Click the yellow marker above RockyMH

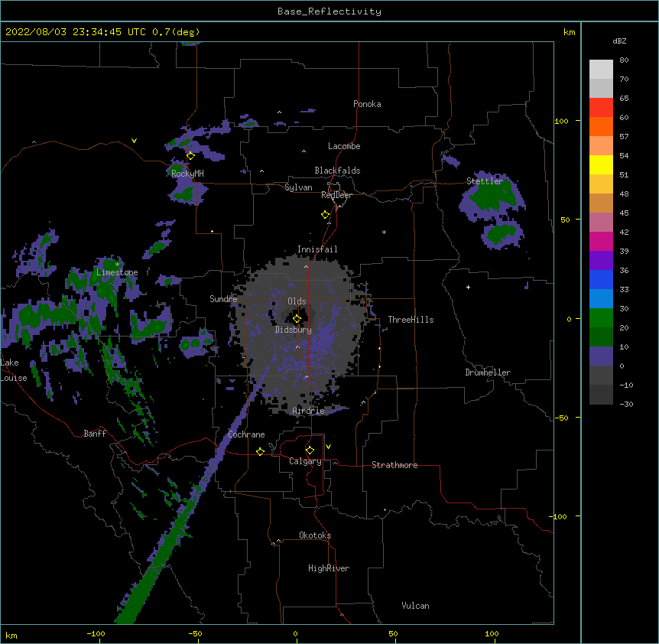pyautogui.click(x=190, y=156)
